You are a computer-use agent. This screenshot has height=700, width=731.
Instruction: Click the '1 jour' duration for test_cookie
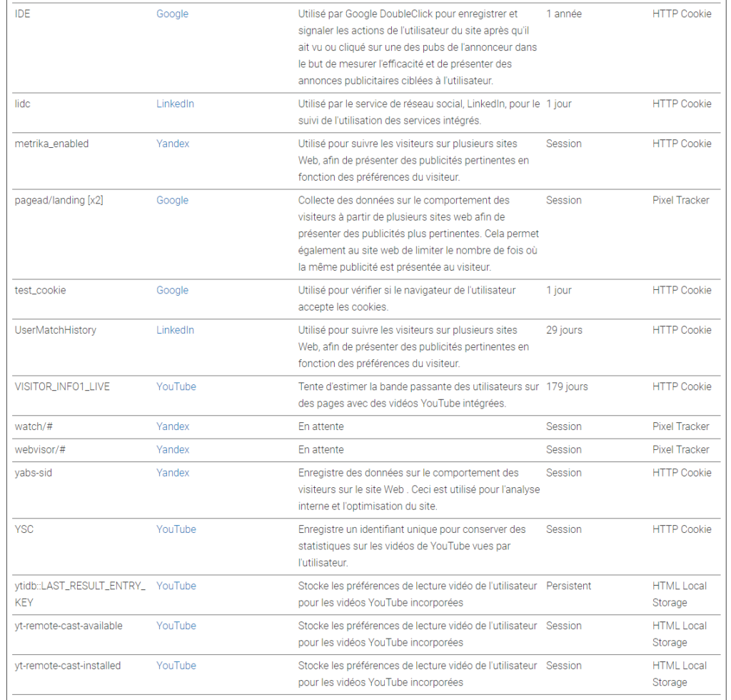click(x=558, y=291)
